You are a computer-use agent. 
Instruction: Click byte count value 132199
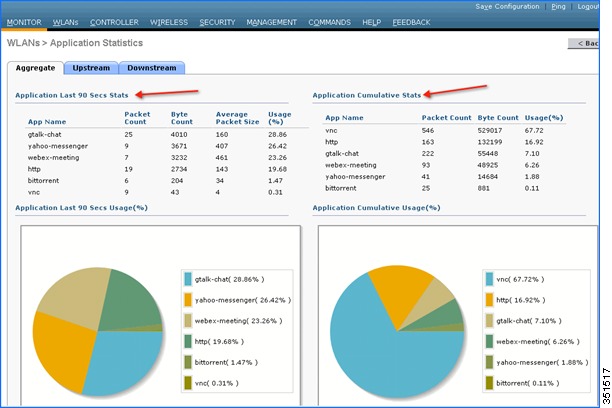click(x=490, y=142)
